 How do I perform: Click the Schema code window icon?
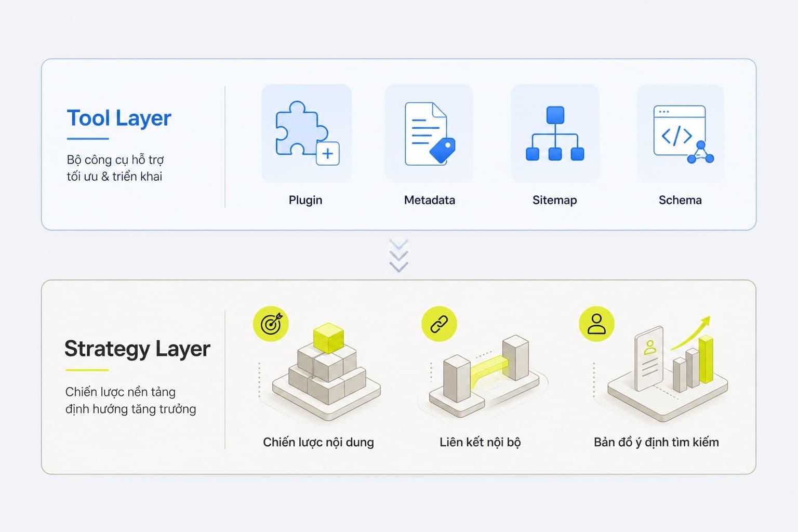coord(683,135)
